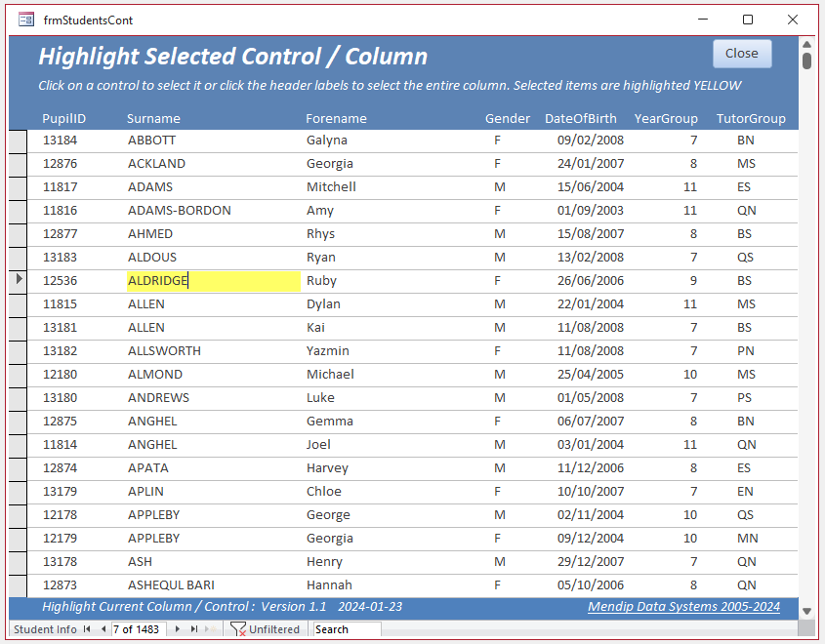Screen dimensions: 825x644
Task: Open the Mendip Data Systems 2005-2024 link
Action: click(x=683, y=606)
